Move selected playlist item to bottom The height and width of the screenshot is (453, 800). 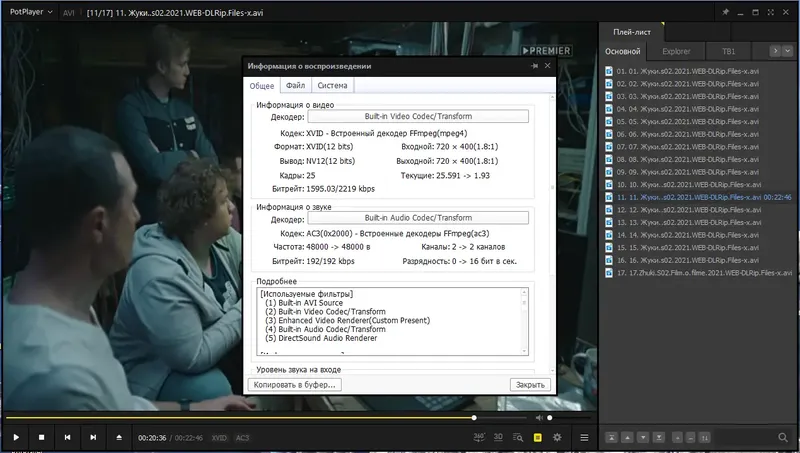(659, 437)
